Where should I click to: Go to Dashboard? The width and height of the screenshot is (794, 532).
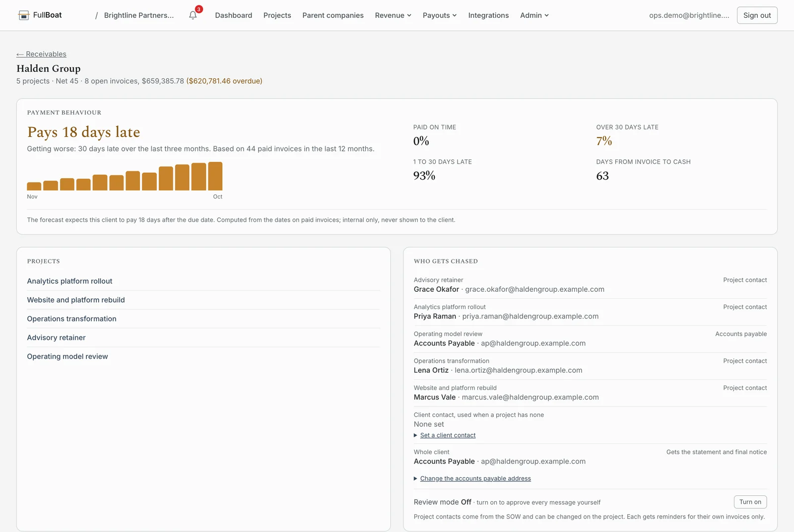234,15
